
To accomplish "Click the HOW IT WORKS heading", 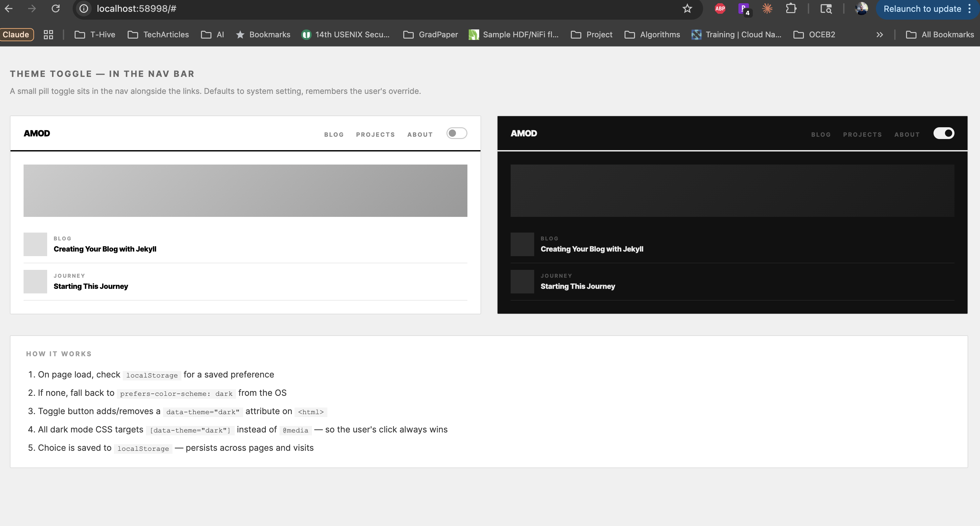I will tap(59, 354).
